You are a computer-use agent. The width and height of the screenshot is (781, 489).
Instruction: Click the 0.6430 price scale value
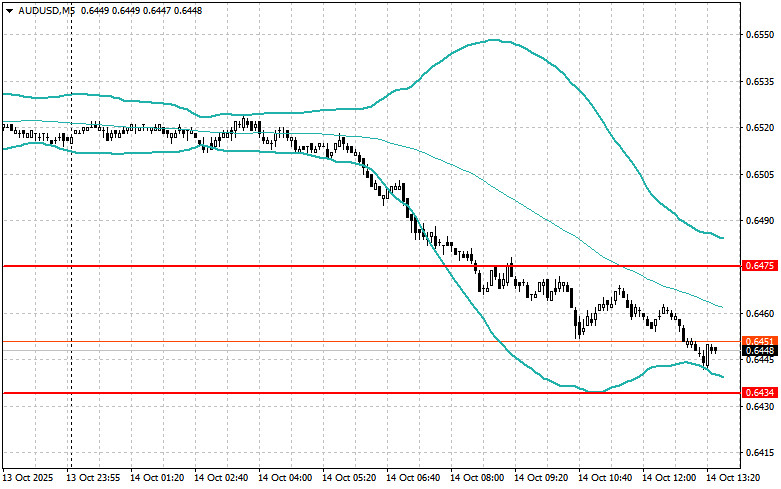(x=760, y=407)
